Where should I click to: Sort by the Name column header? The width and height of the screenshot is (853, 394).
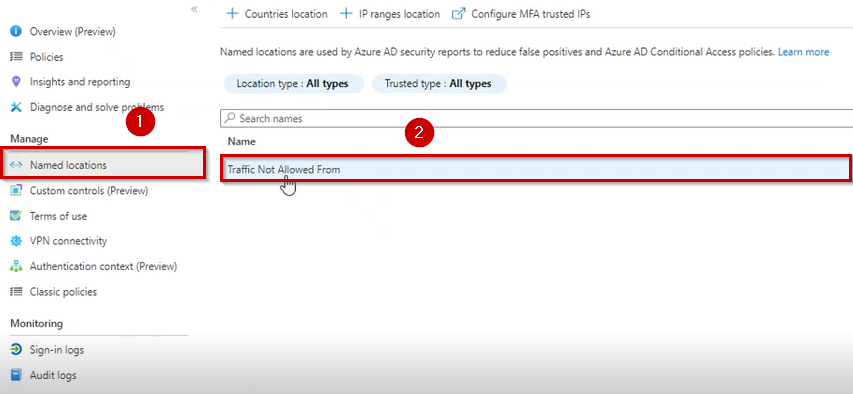tap(242, 141)
